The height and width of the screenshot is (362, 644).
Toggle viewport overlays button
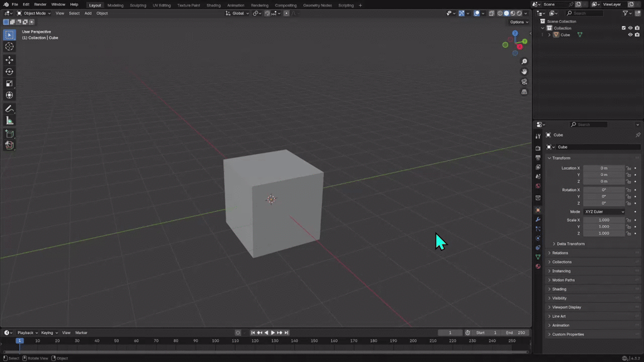pyautogui.click(x=477, y=13)
